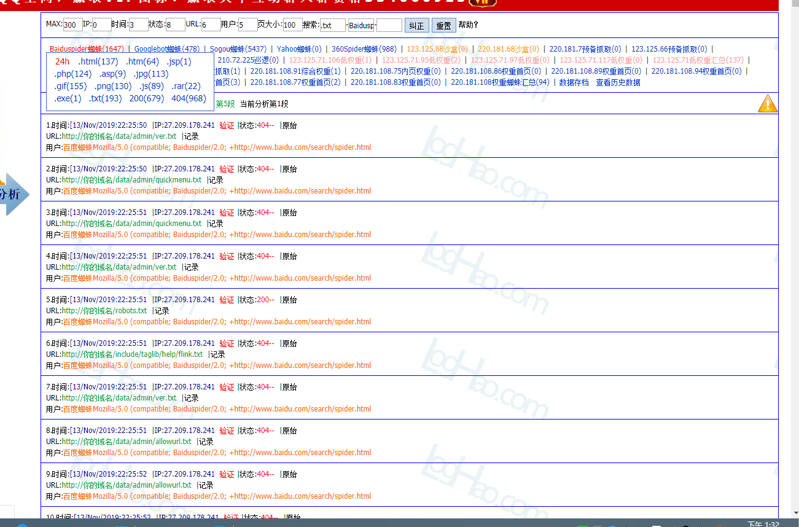Click 验证 in log entry 1

(x=226, y=125)
